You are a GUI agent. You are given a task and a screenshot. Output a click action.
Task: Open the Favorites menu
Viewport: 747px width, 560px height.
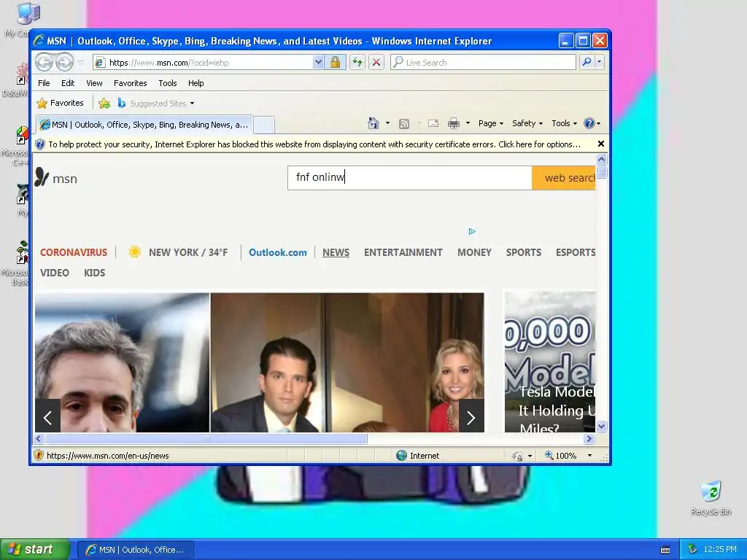(130, 83)
